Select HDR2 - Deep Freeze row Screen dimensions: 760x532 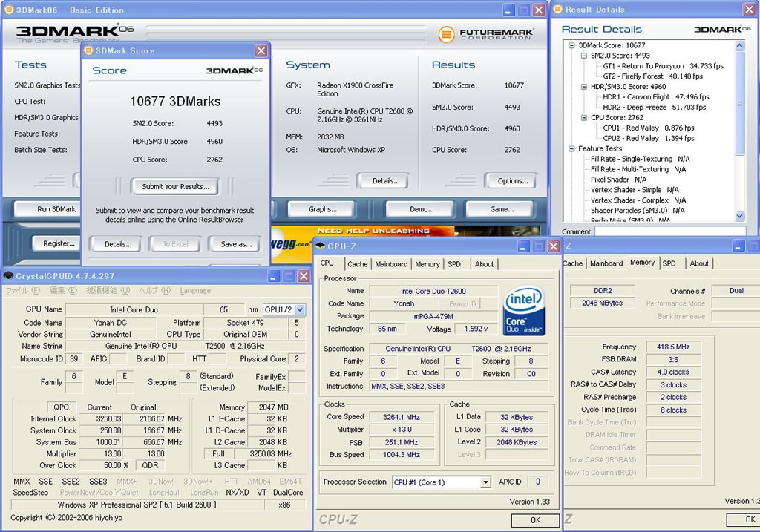(655, 107)
